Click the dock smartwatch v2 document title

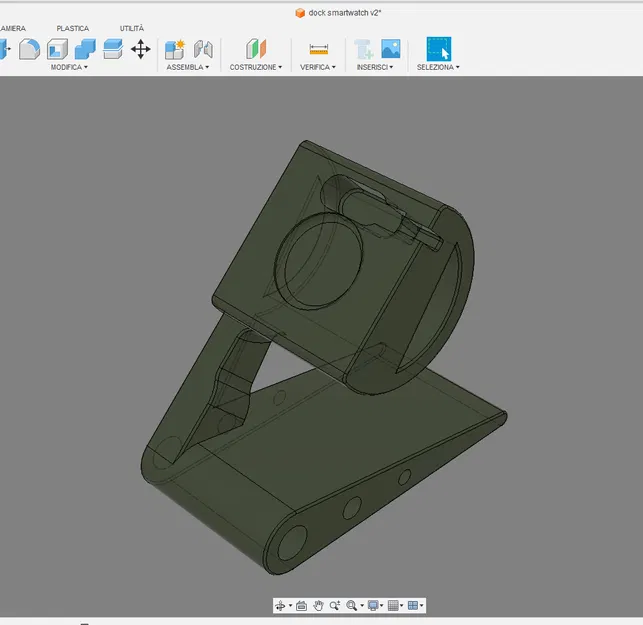tap(346, 13)
